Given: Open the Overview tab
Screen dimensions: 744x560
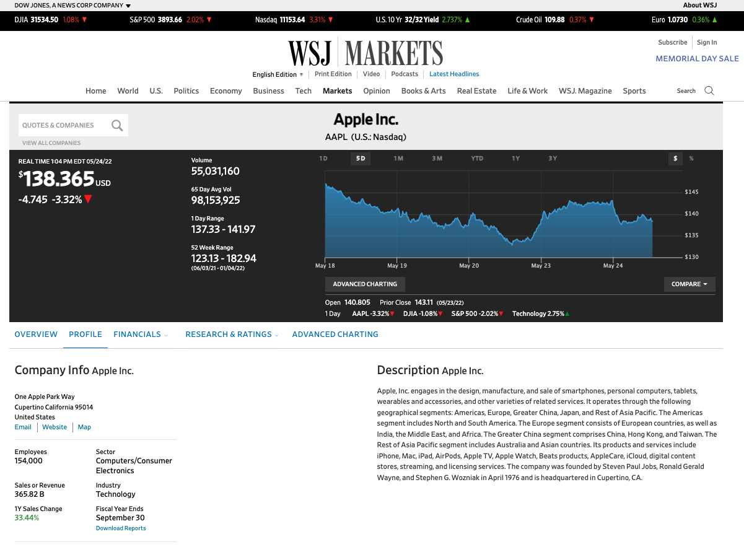Looking at the screenshot, I should pos(36,335).
